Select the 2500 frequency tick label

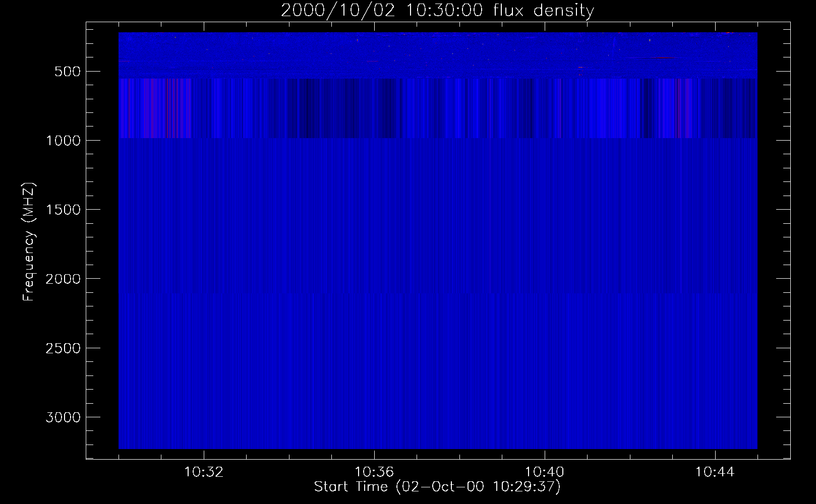tap(63, 348)
